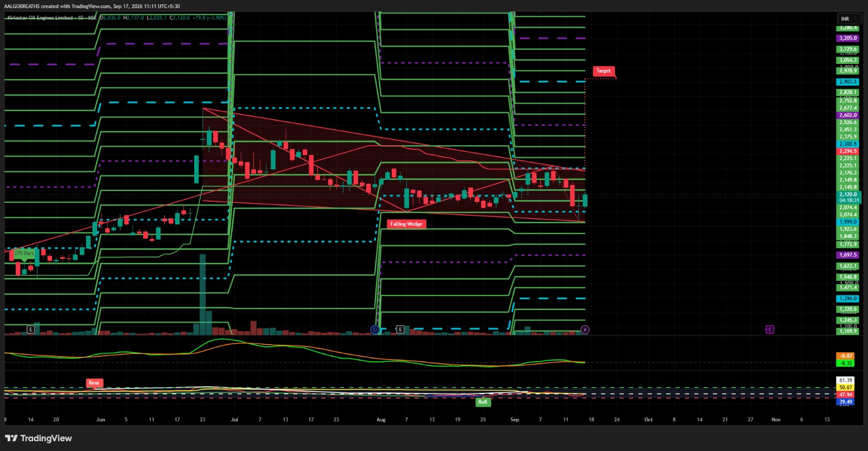Open the purple upcoming earnings E marker

click(x=769, y=329)
